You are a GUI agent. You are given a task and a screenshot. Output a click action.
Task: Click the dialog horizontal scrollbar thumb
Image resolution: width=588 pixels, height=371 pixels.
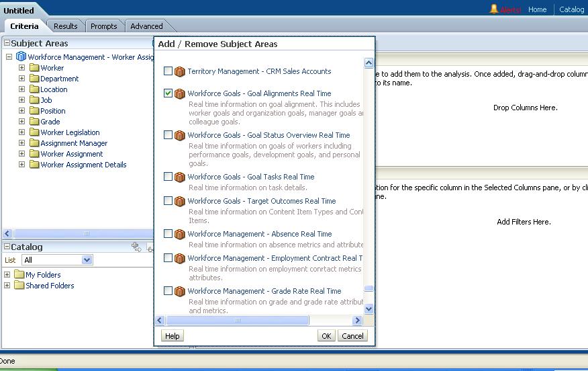(238, 321)
